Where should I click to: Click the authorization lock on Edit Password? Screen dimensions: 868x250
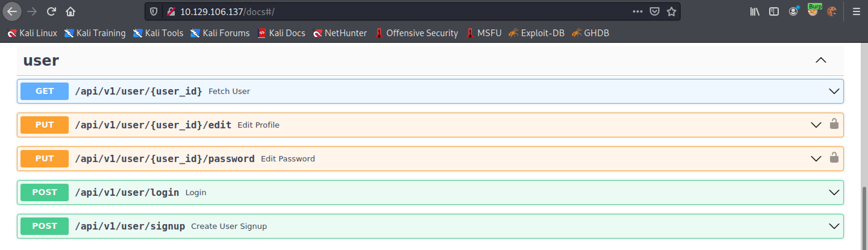pyautogui.click(x=834, y=158)
